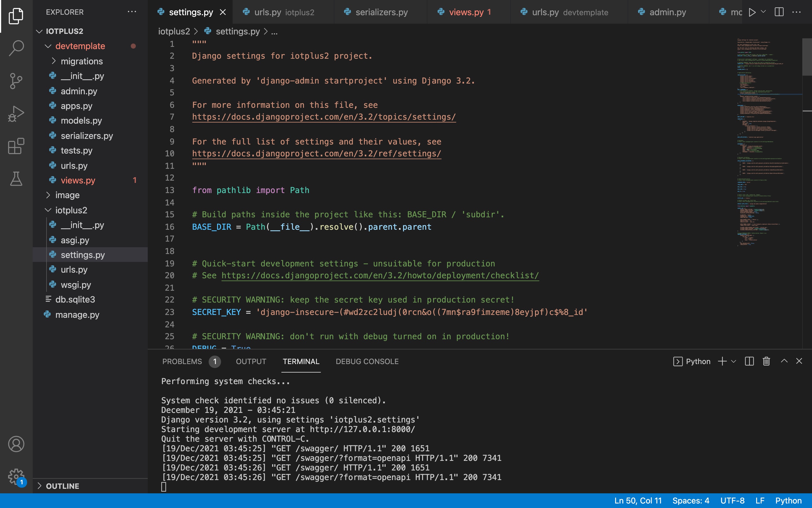
Task: Collapse the IOTPLUS2 root folder
Action: tap(39, 31)
